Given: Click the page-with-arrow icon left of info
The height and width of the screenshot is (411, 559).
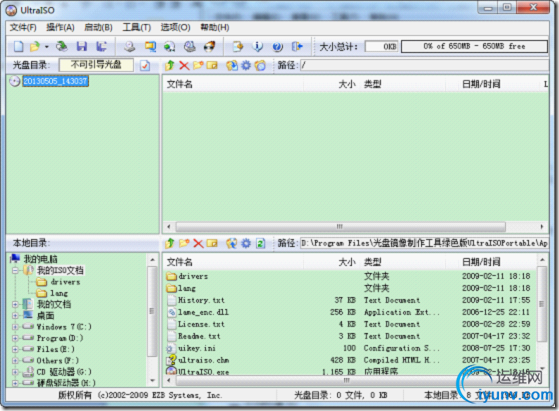Looking at the screenshot, I should [x=238, y=46].
